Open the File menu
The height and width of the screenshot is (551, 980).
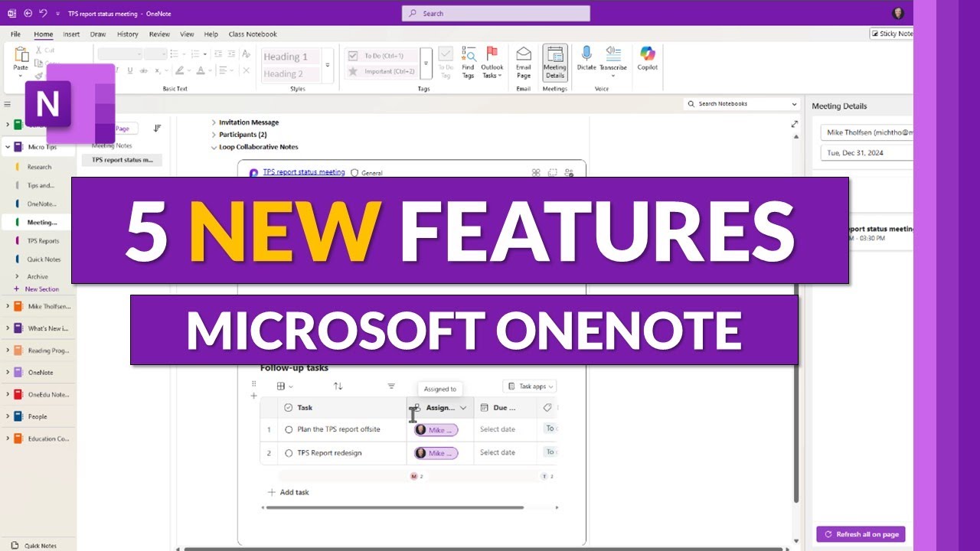tap(15, 34)
